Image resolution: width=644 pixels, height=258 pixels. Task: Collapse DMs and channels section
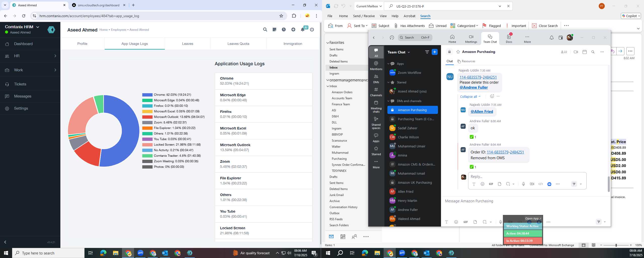click(388, 101)
